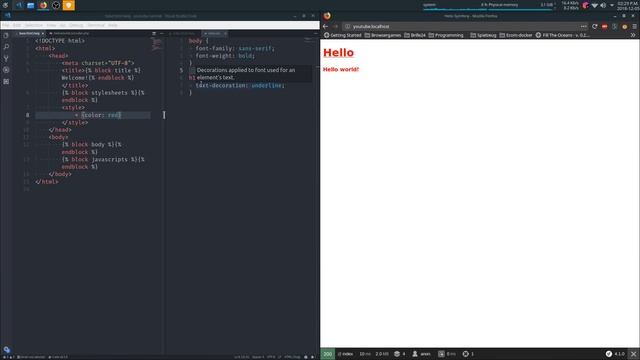Click the Hello heading on the web page
Screen dimensions: 640x360
point(338,53)
